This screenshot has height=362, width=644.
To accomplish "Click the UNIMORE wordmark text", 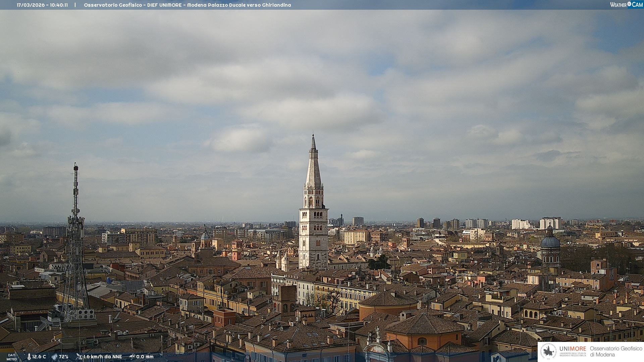I will point(573,349).
